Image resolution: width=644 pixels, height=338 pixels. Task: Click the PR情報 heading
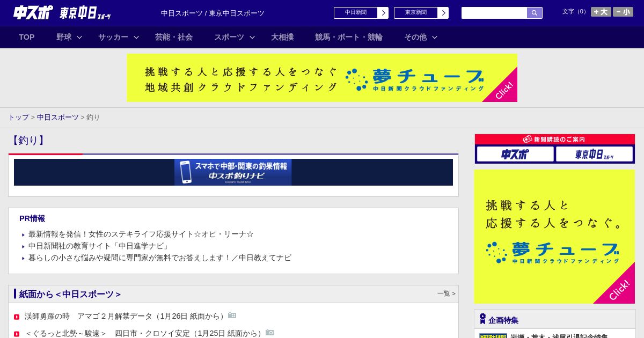pos(32,218)
